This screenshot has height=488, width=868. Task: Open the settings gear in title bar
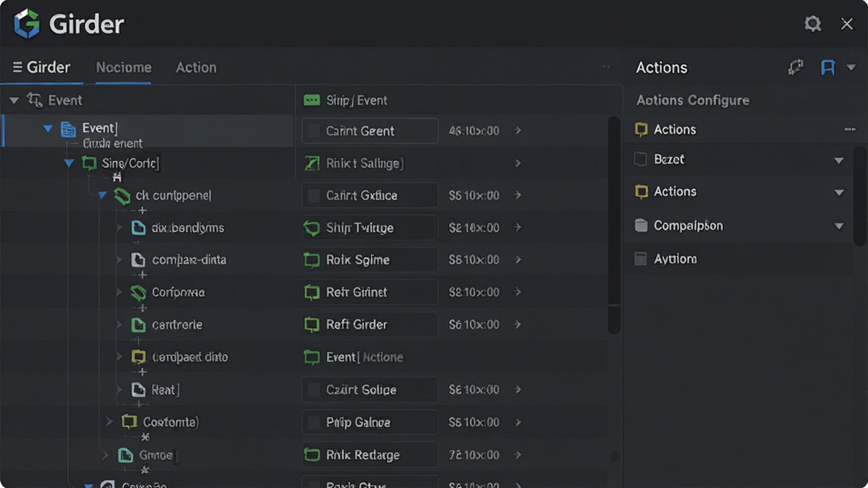(813, 24)
